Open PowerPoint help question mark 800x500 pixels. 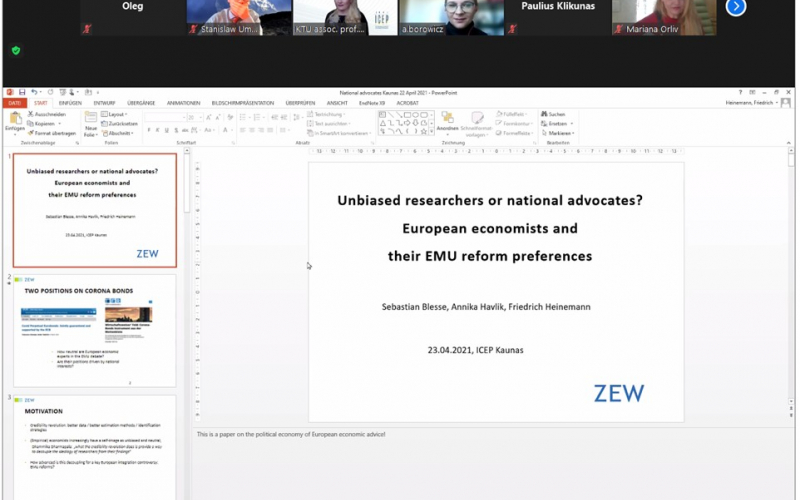[x=740, y=92]
